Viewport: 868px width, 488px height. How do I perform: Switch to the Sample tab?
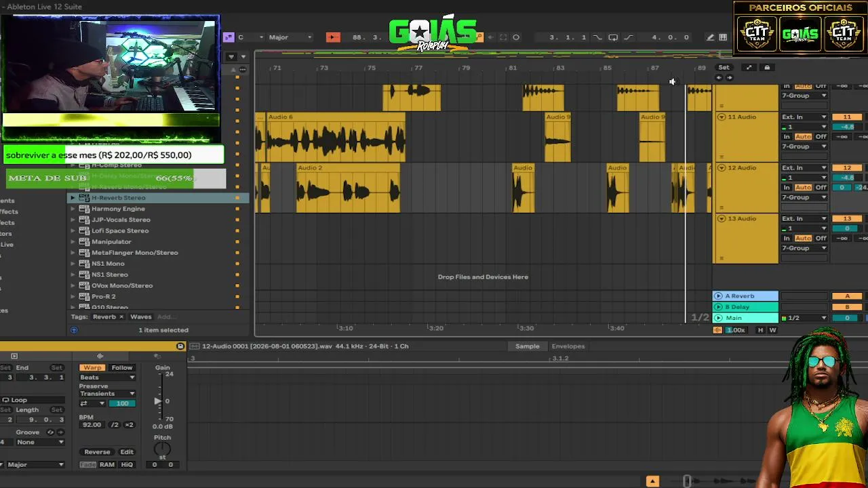527,346
